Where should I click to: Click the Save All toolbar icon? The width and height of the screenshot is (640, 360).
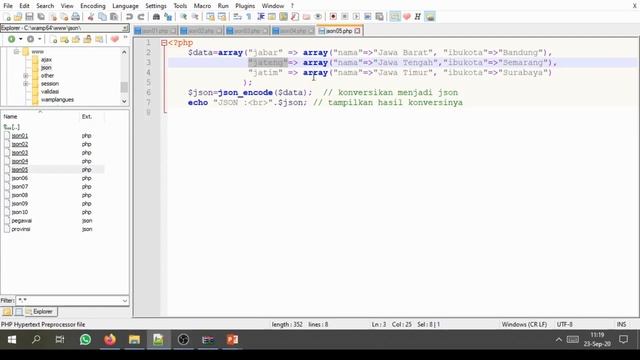(x=41, y=17)
